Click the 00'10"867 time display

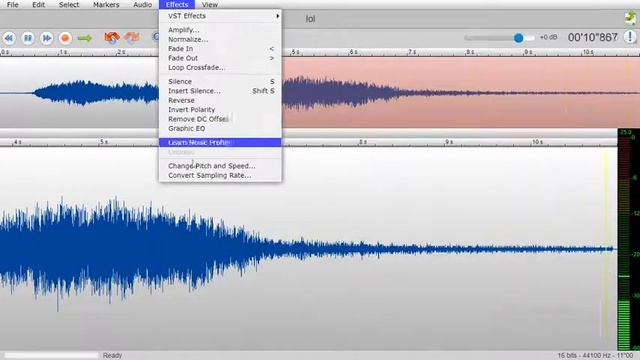[x=593, y=38]
